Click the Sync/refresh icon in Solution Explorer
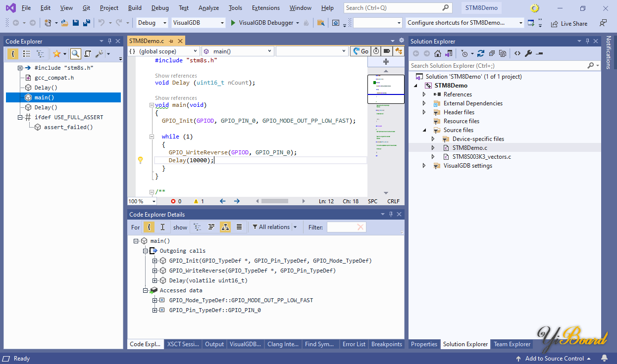 tap(481, 53)
